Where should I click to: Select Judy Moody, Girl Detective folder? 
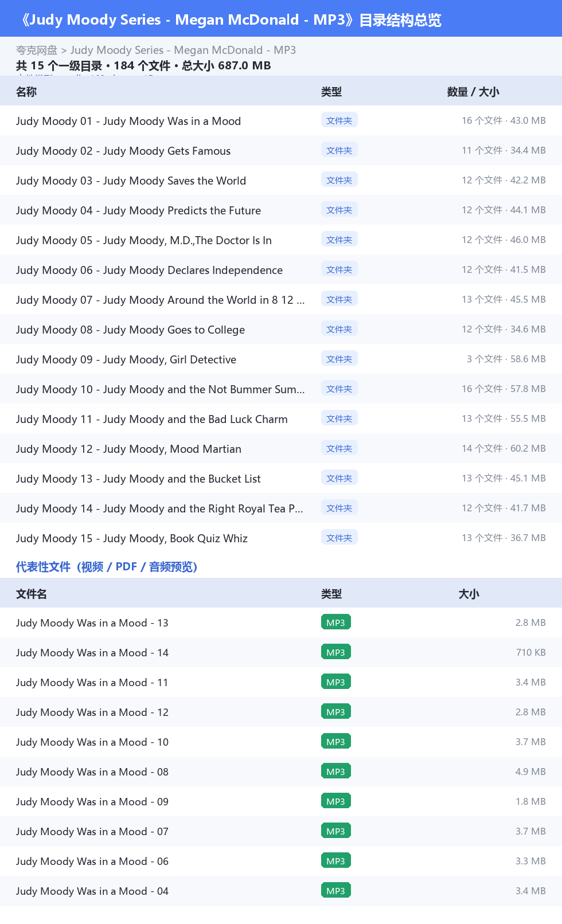[x=126, y=359]
